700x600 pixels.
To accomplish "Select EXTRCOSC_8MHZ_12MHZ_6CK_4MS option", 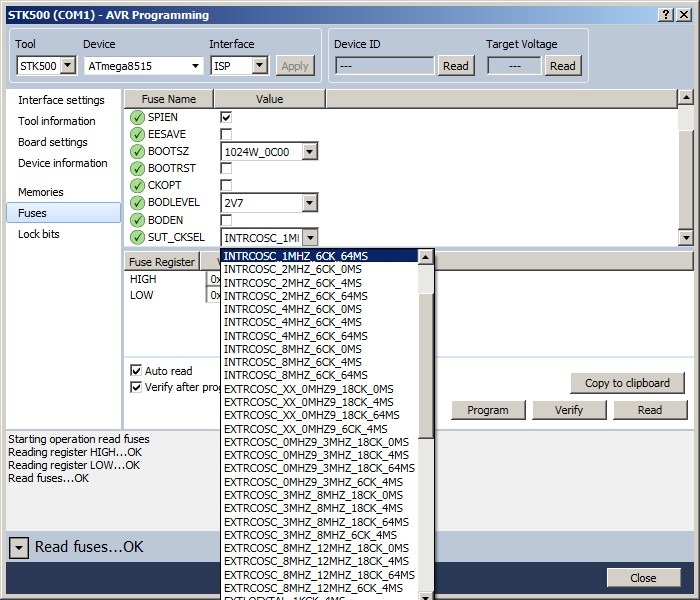I will [x=320, y=588].
